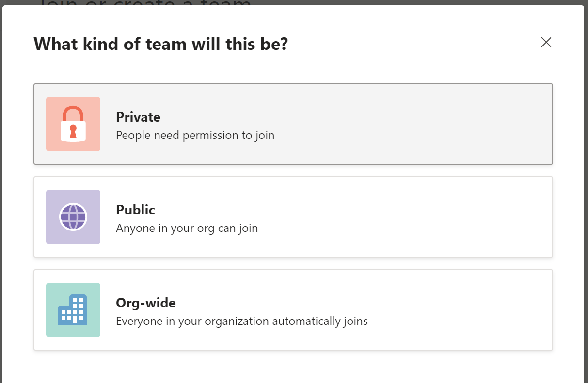The width and height of the screenshot is (588, 383).
Task: Close the team type dialog
Action: (546, 42)
